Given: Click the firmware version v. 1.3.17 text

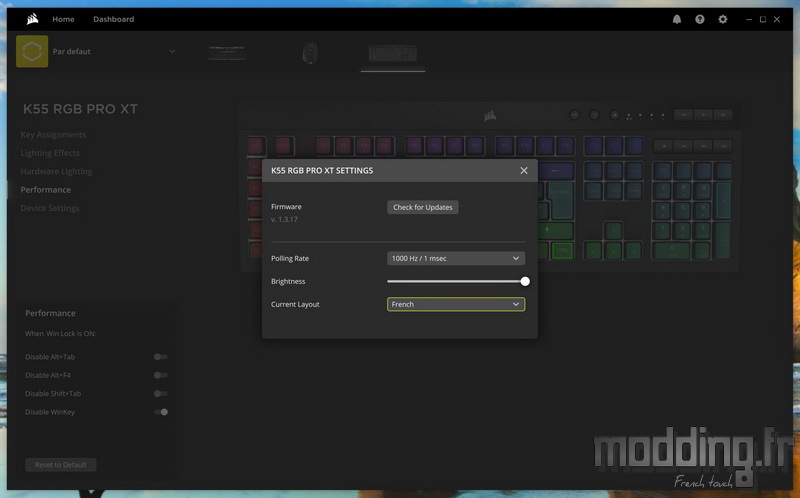Looking at the screenshot, I should 284,219.
